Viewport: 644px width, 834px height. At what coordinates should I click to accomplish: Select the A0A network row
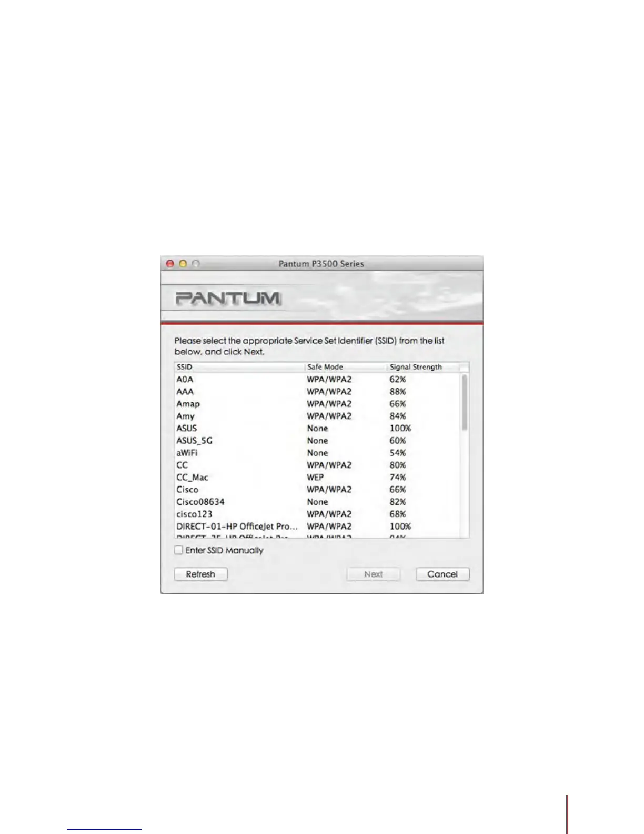[x=318, y=379]
